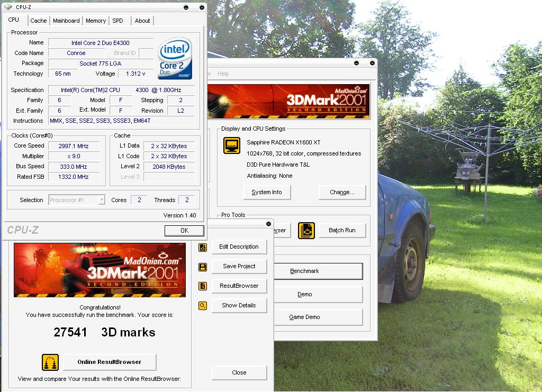542x392 pixels.
Task: Open the About tab
Action: (142, 21)
